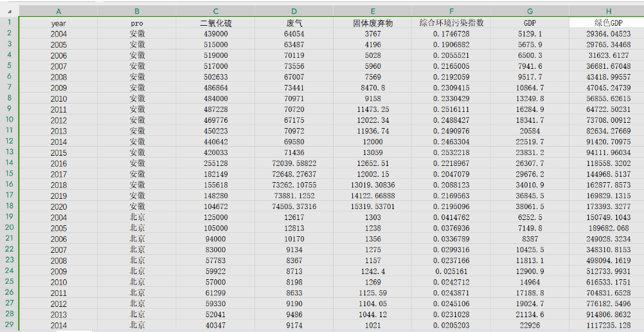
Task: Select row 1 header
Action: click(10, 23)
